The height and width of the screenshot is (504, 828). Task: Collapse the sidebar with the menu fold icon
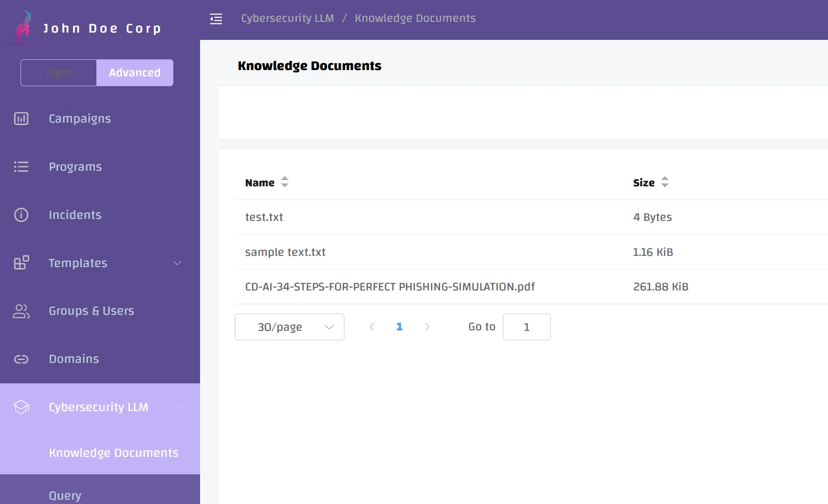tap(216, 19)
